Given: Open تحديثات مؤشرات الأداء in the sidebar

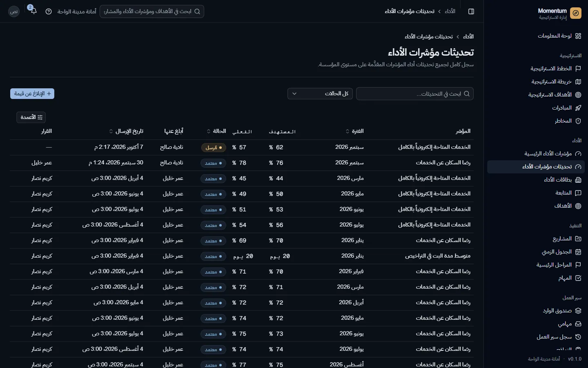Looking at the screenshot, I should pyautogui.click(x=536, y=167).
